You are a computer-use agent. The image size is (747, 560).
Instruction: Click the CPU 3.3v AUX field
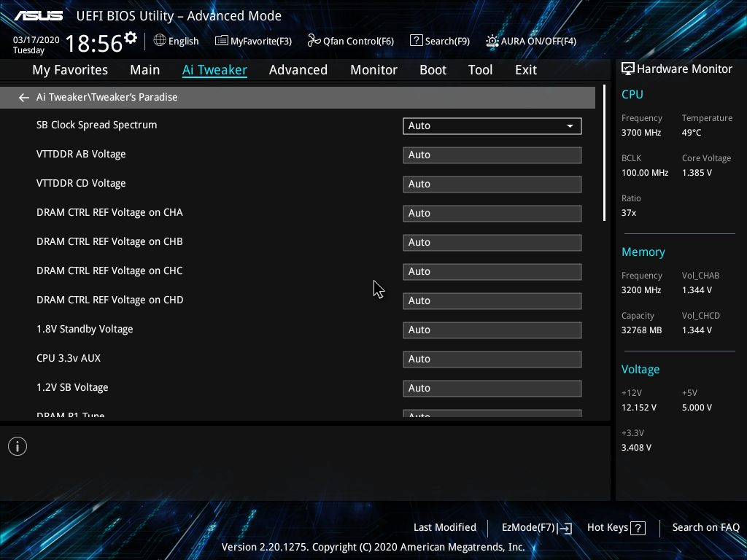click(x=492, y=359)
